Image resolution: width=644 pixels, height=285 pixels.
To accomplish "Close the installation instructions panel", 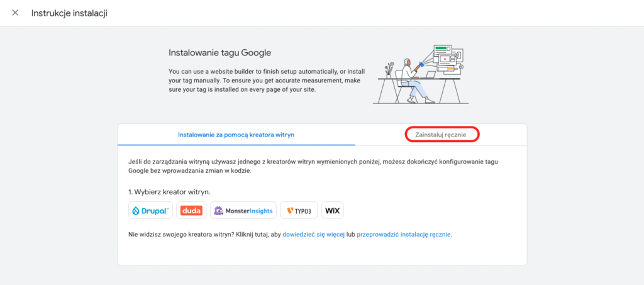I will click(x=15, y=13).
